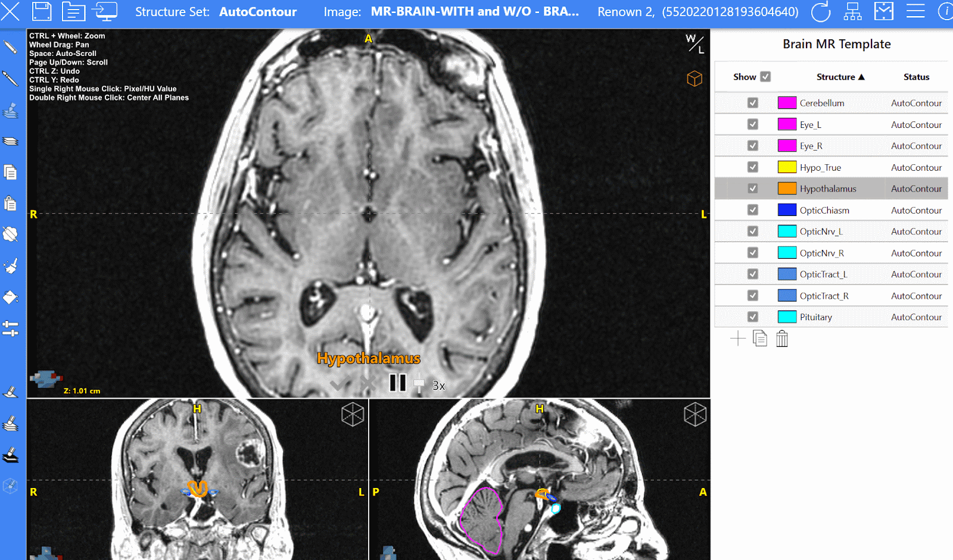Click the cube icon in coronal view

353,414
